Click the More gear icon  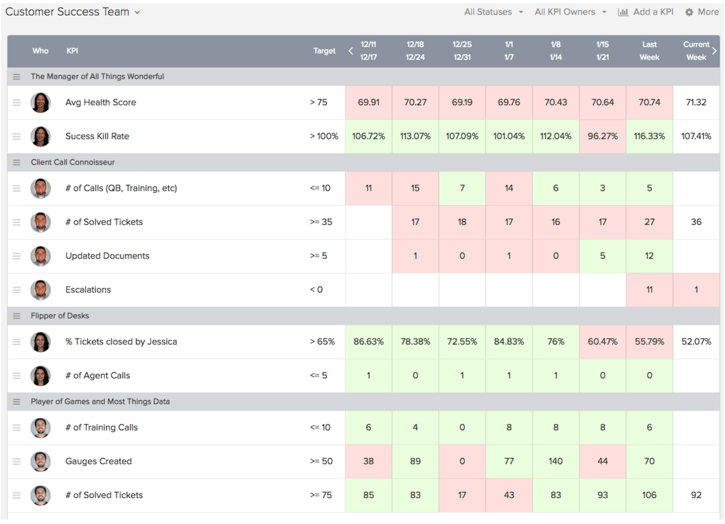pyautogui.click(x=689, y=12)
